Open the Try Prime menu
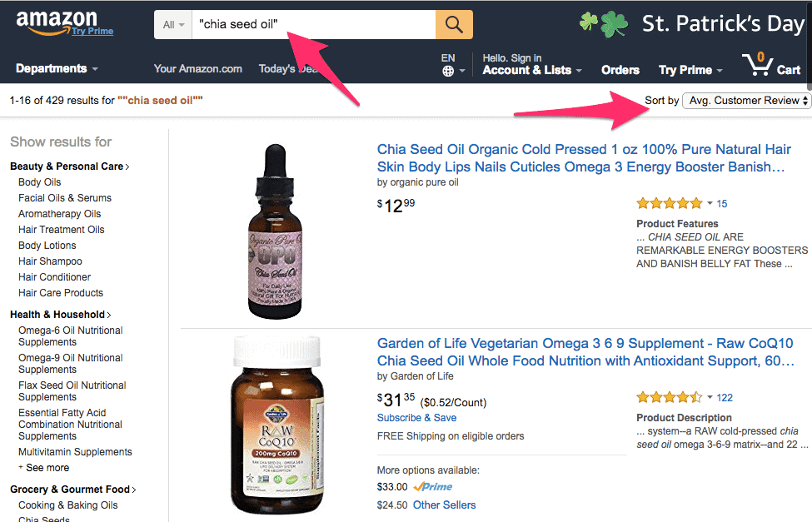 click(x=690, y=70)
